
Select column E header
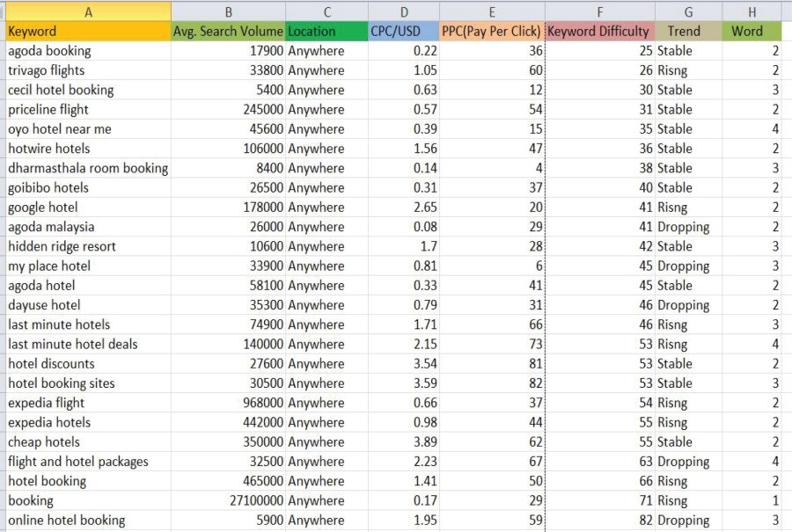tap(492, 11)
